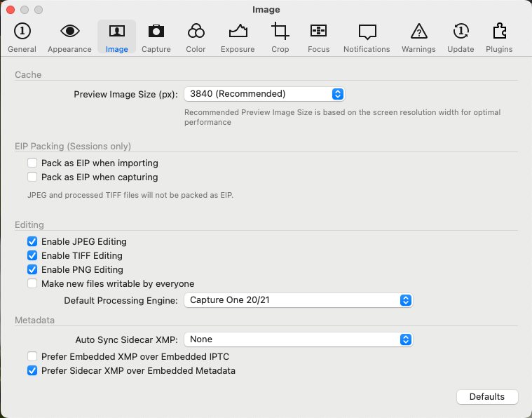532x418 pixels.
Task: Open Plugins puzzle piece icon
Action: pos(499,32)
